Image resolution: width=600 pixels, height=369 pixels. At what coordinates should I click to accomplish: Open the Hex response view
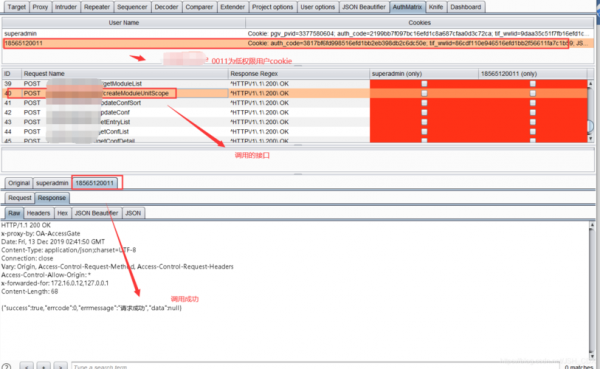tap(62, 213)
